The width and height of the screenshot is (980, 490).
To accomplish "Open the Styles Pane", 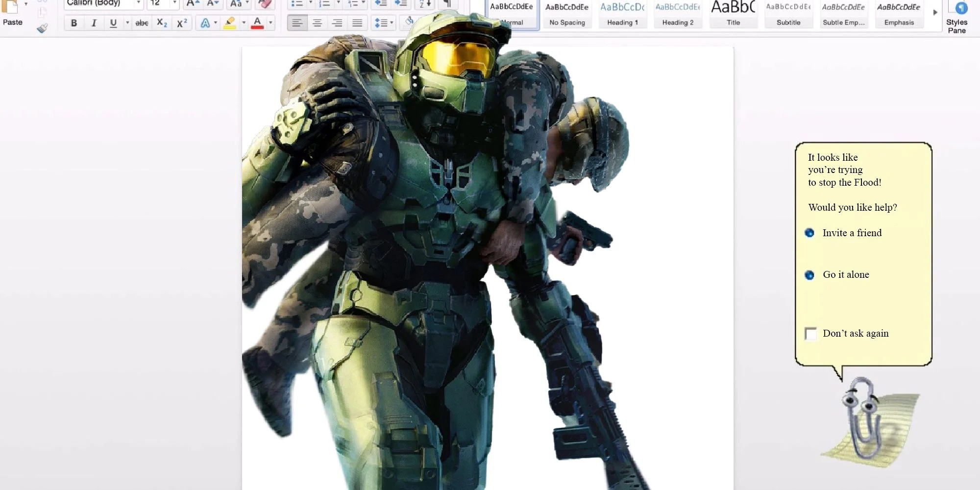I will [956, 17].
